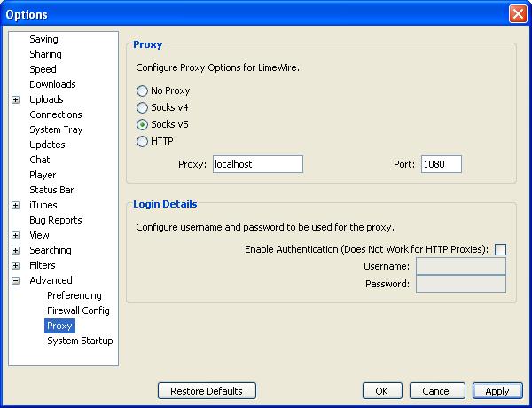This screenshot has height=408, width=532.
Task: Expand the Searching tree node
Action: click(16, 250)
